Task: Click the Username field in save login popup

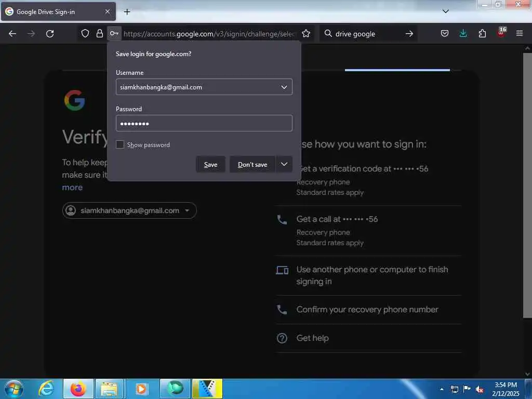Action: click(204, 87)
